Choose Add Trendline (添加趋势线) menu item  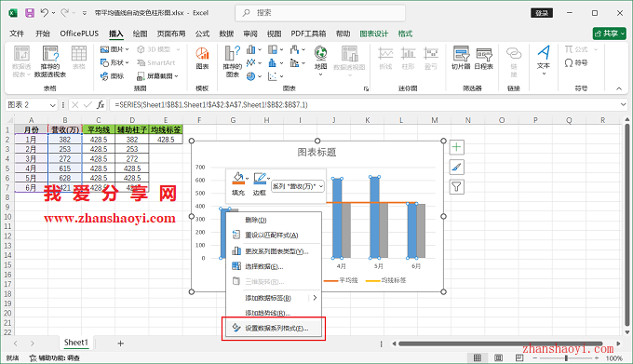[x=274, y=313]
